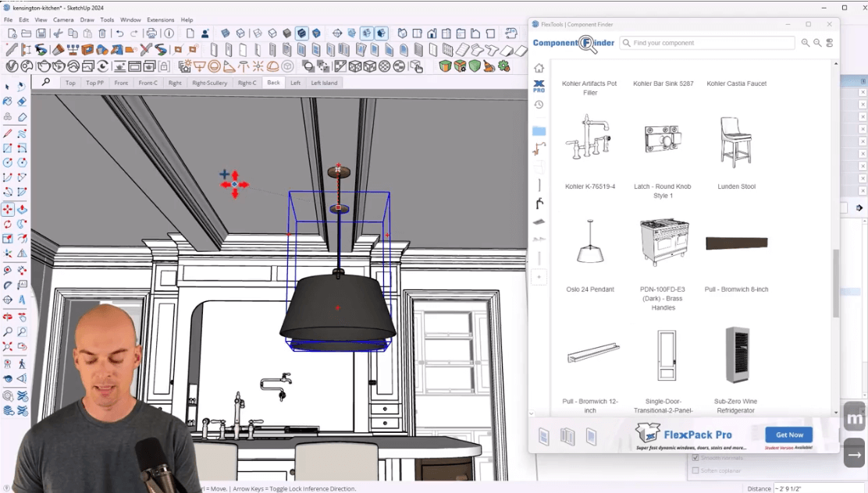Switch to the Back scene tab
This screenshot has height=493, width=868.
point(273,82)
